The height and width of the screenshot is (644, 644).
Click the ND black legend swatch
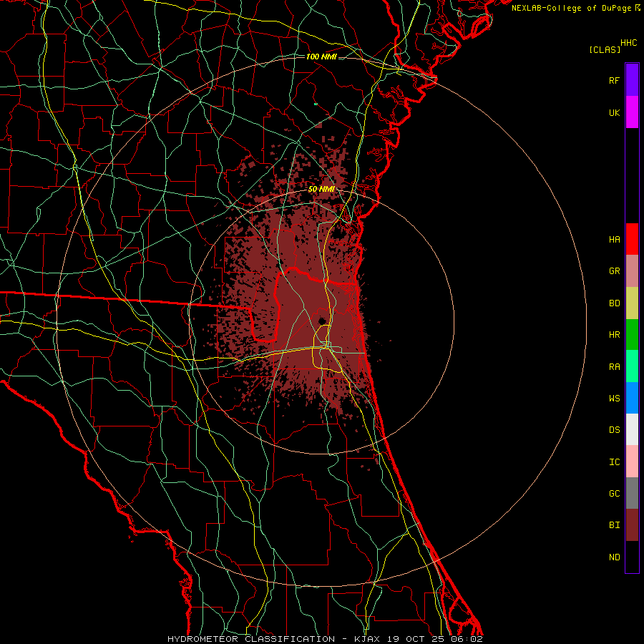632,557
